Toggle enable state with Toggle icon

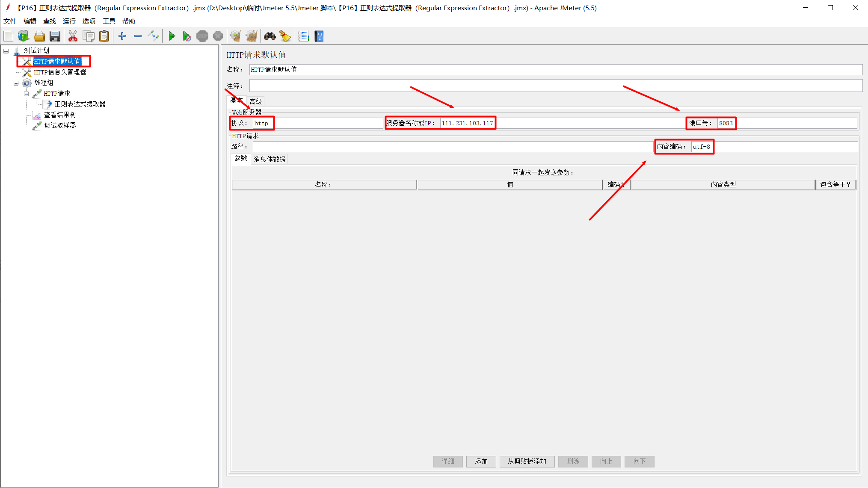tap(153, 36)
